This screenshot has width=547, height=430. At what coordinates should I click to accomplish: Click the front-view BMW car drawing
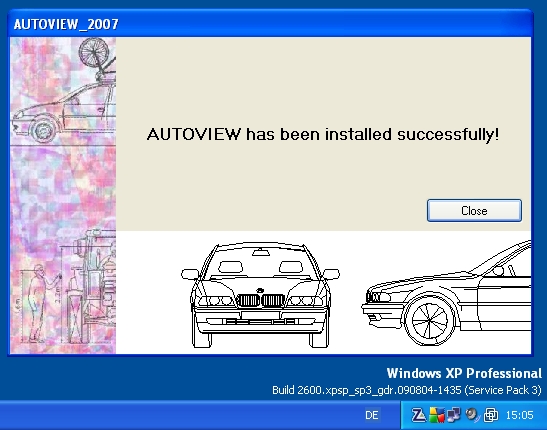(260, 295)
